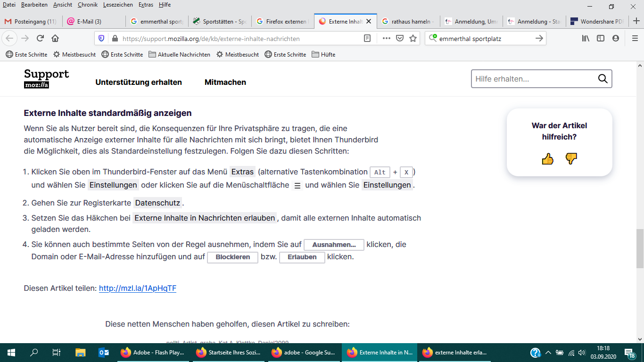Viewport: 644px width, 362px height.
Task: Open the Firefox hamburger menu
Action: click(635, 38)
